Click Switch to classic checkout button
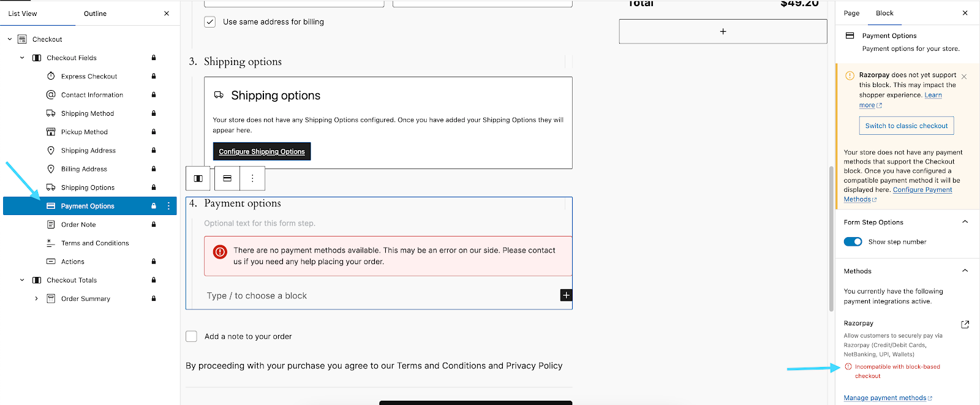The width and height of the screenshot is (980, 405). (x=906, y=126)
